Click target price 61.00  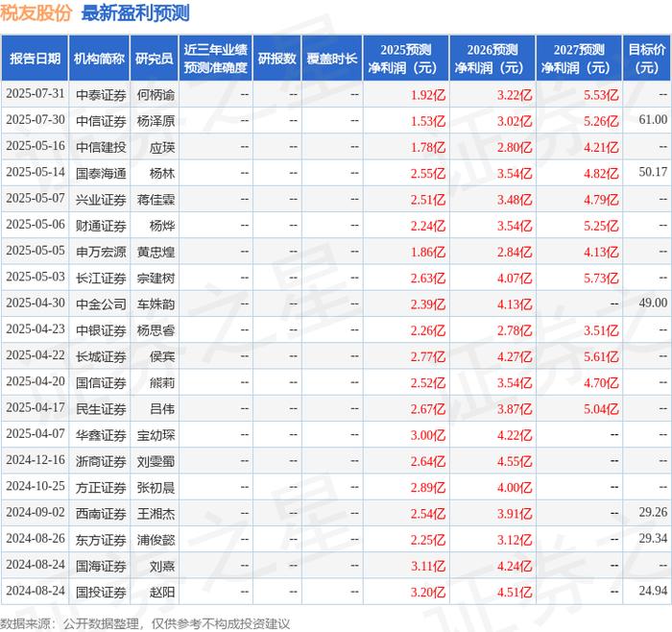(653, 120)
